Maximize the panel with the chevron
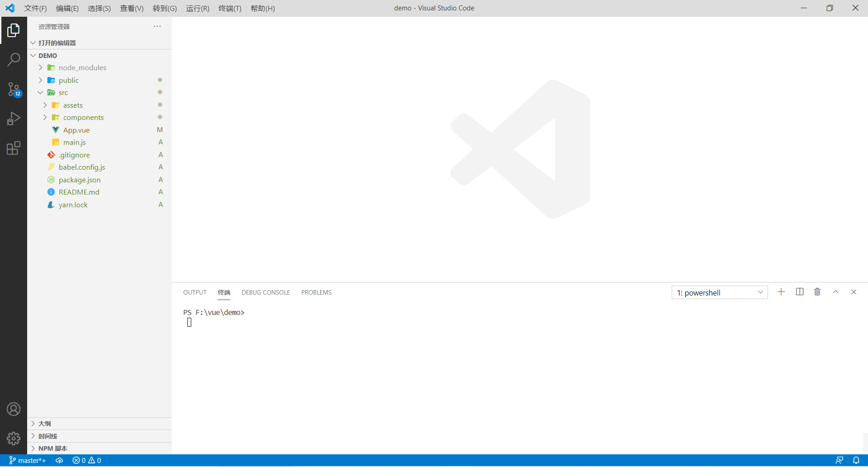Viewport: 868px width, 467px height. tap(835, 292)
